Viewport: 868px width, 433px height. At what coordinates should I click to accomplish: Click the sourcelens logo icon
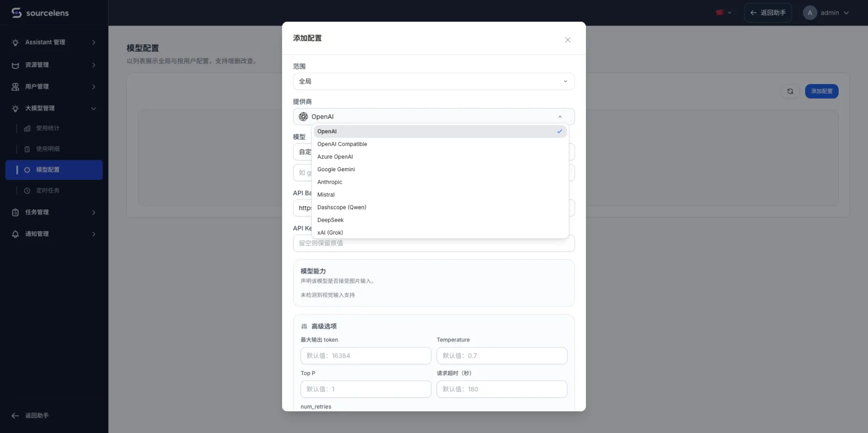[16, 12]
